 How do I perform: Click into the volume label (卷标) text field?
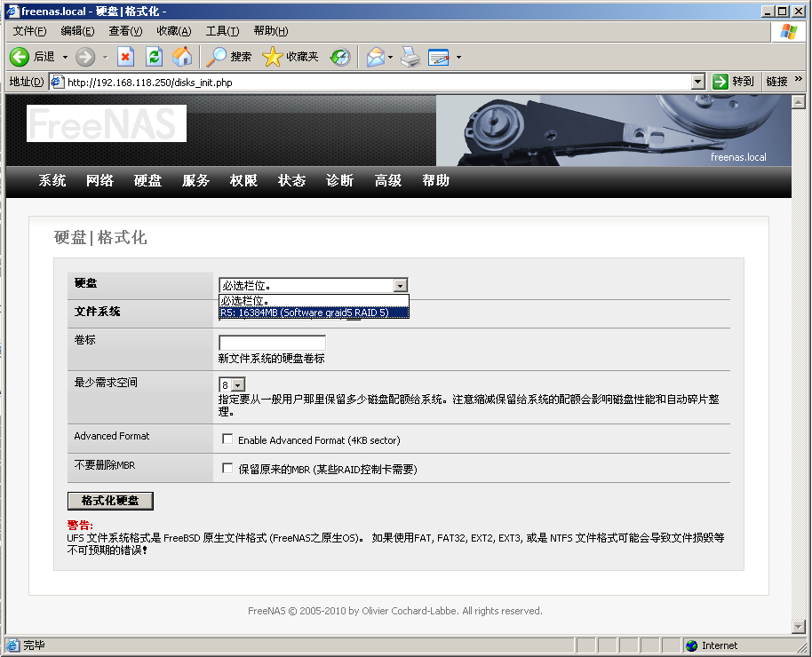pyautogui.click(x=273, y=343)
